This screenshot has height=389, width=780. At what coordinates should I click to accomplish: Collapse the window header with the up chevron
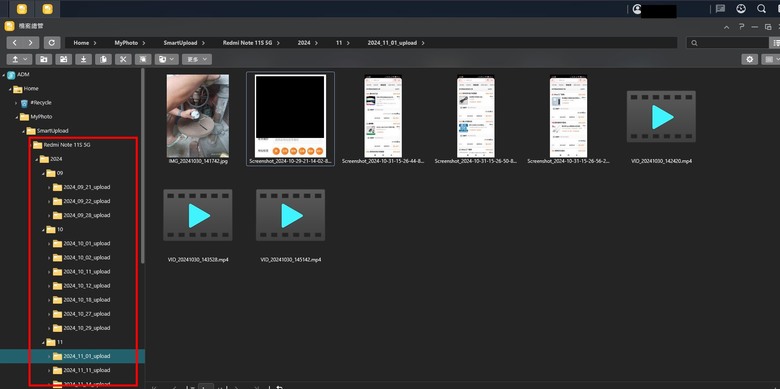[x=727, y=27]
